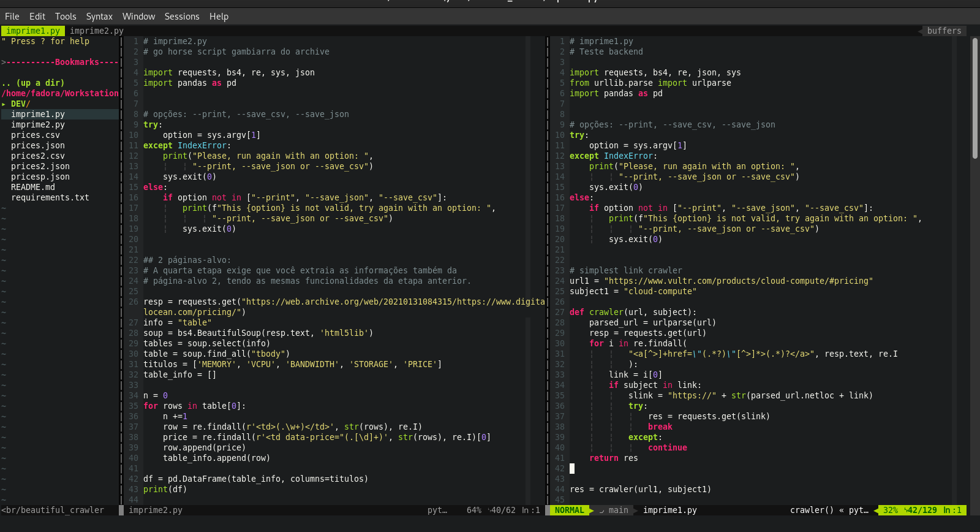The height and width of the screenshot is (532, 980).
Task: Open the Sessions menu
Action: pyautogui.click(x=182, y=17)
